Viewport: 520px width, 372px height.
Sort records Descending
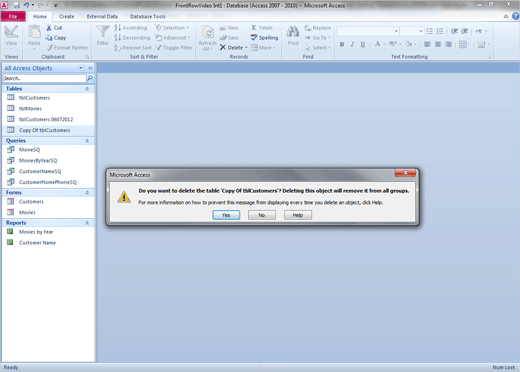coord(132,38)
